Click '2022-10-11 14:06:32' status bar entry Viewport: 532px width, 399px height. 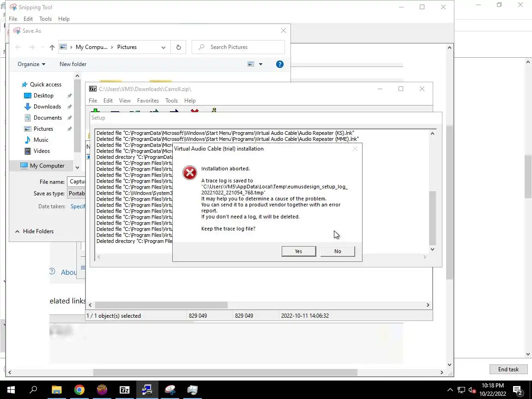(305, 316)
